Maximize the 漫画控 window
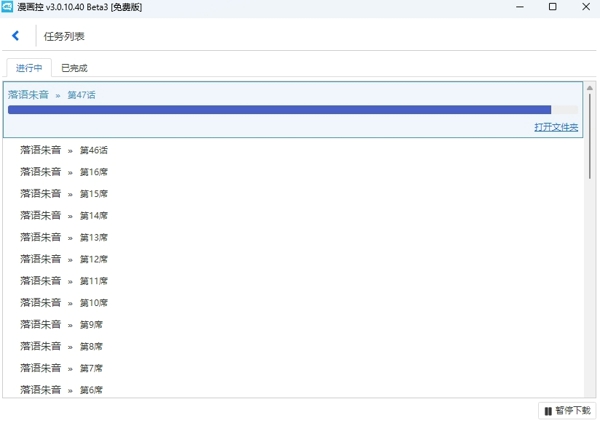The width and height of the screenshot is (600, 423). [553, 7]
